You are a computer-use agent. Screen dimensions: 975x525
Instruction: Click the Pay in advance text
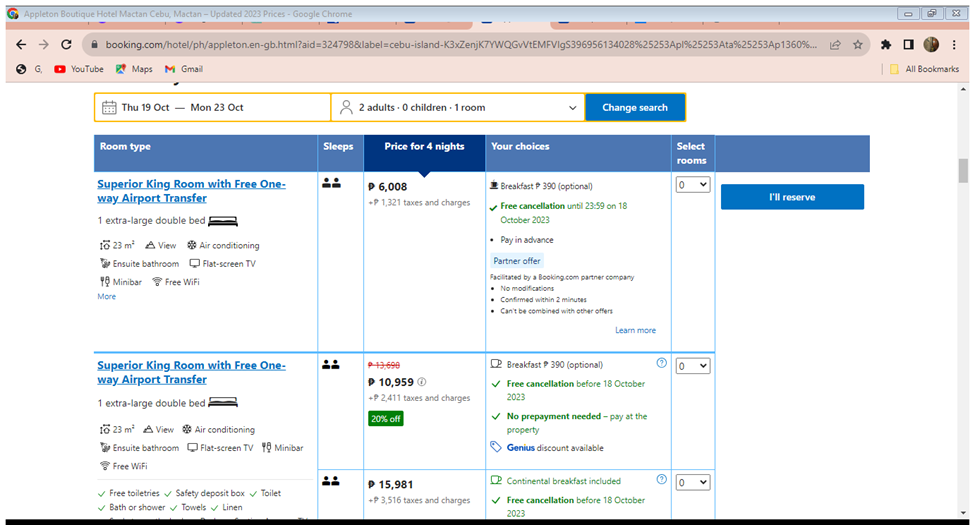click(x=527, y=239)
